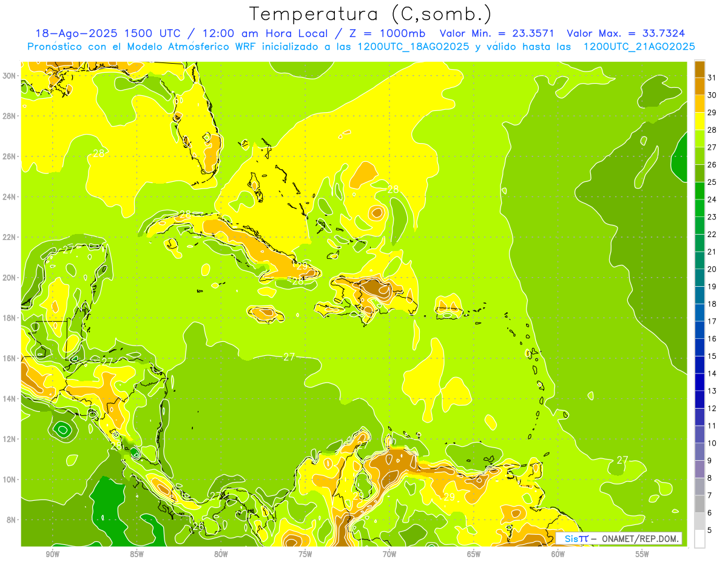Click the 90W longitude axis label
Screen dimensions: 728x562
(x=52, y=554)
